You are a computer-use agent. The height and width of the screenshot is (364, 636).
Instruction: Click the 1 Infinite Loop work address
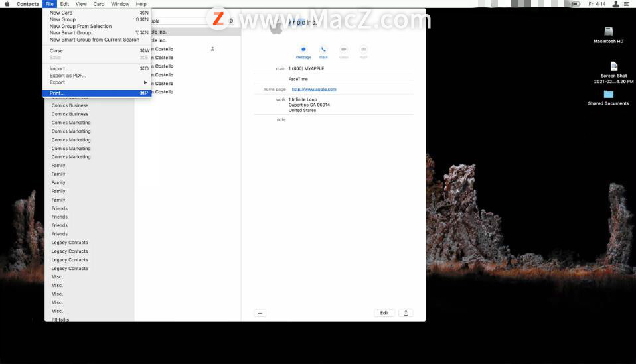click(x=309, y=105)
